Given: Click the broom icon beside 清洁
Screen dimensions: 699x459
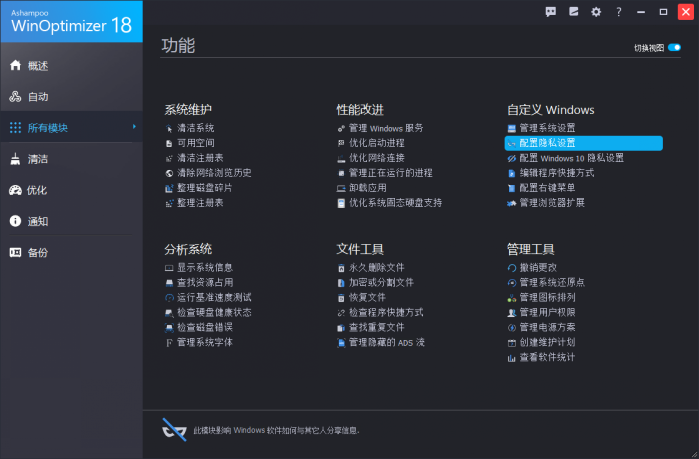Looking at the screenshot, I should [x=15, y=159].
